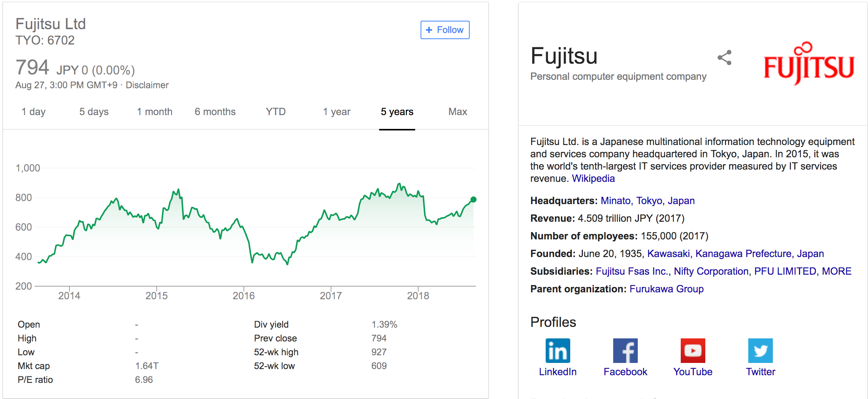Click the red Fujitsu logo image

[x=809, y=63]
